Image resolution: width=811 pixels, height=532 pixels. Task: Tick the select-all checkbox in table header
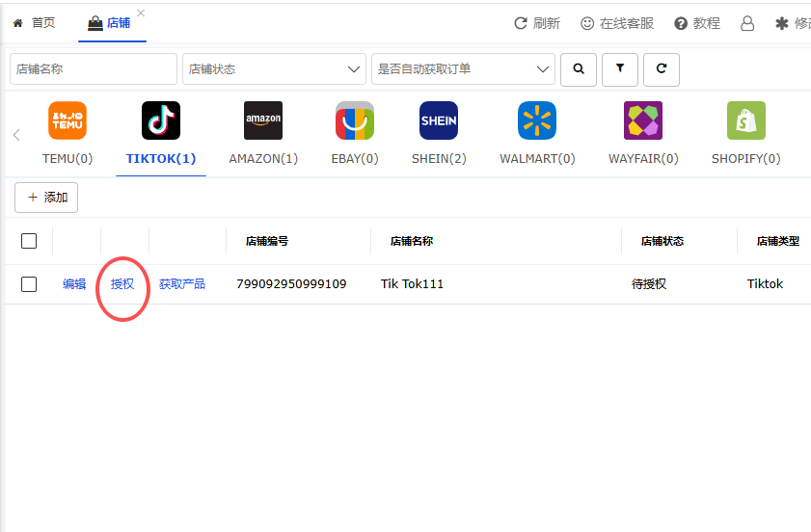click(29, 241)
